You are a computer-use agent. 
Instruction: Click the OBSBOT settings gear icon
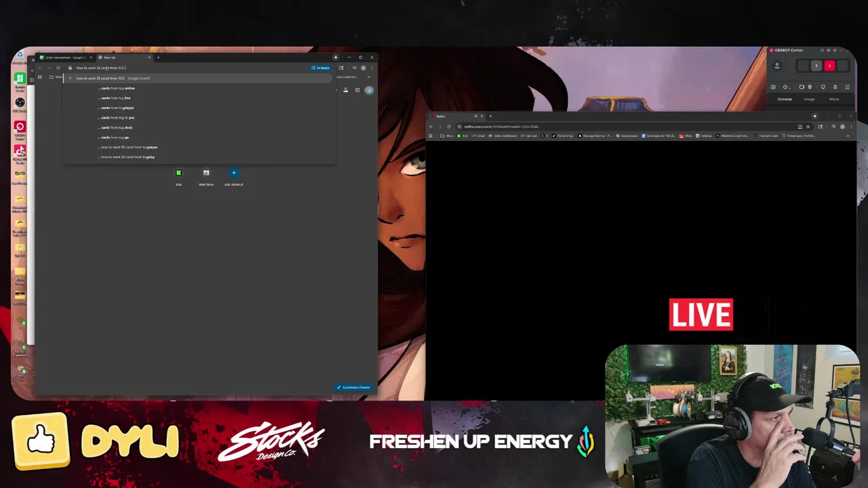point(829,50)
